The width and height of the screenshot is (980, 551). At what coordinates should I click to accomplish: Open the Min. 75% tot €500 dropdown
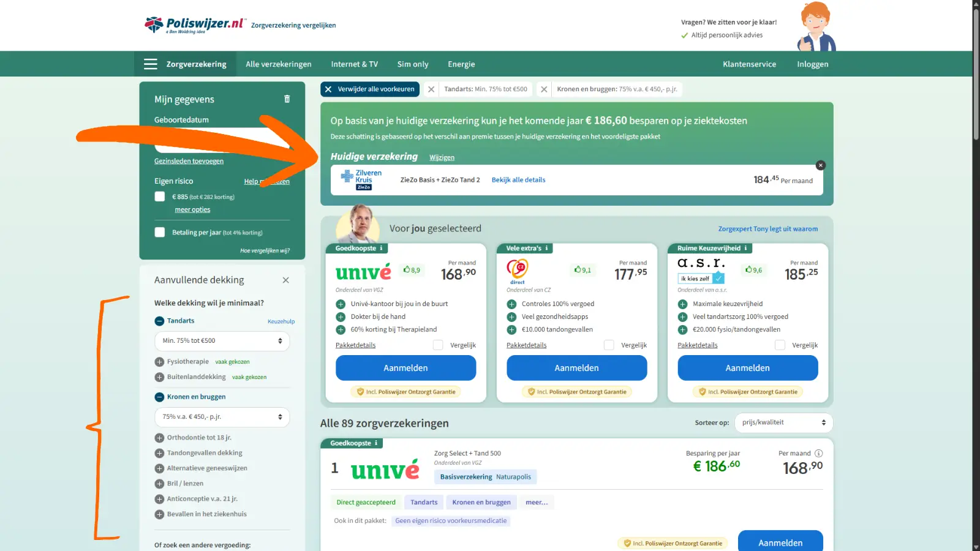click(x=222, y=341)
